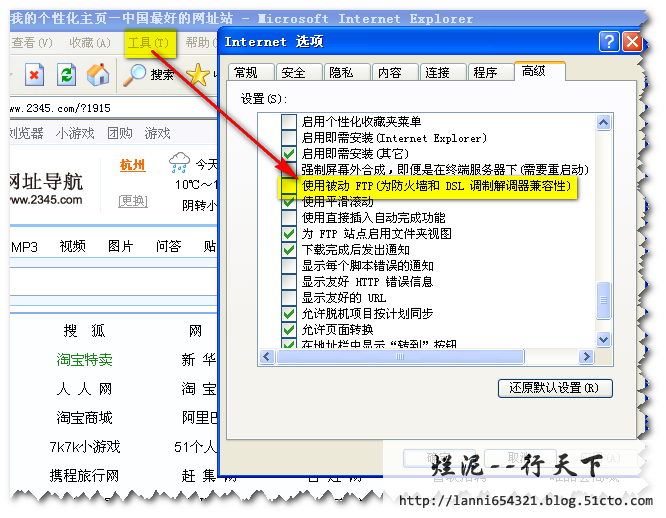The width and height of the screenshot is (666, 518).
Task: Click settings list scroll-down arrow
Action: click(x=603, y=340)
